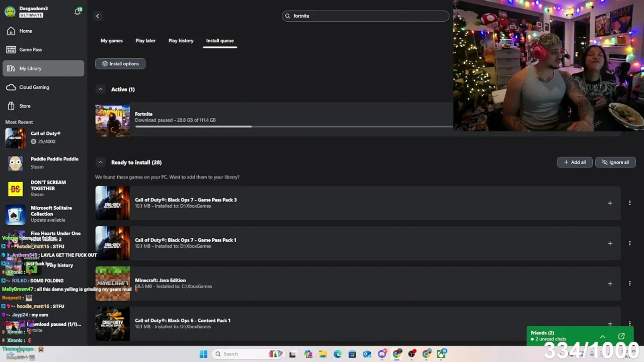The width and height of the screenshot is (644, 362).
Task: Open more options for Game Pass Pack 3
Action: pos(629,203)
